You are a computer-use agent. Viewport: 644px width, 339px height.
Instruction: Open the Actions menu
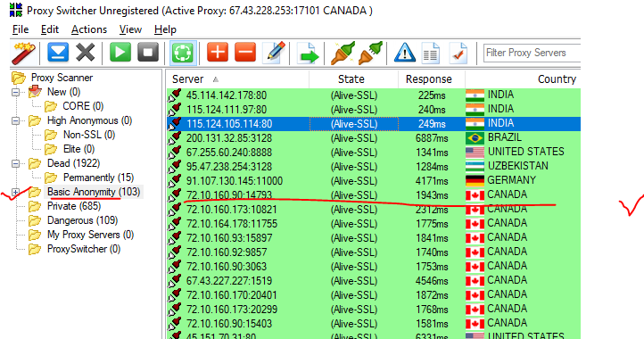(89, 29)
